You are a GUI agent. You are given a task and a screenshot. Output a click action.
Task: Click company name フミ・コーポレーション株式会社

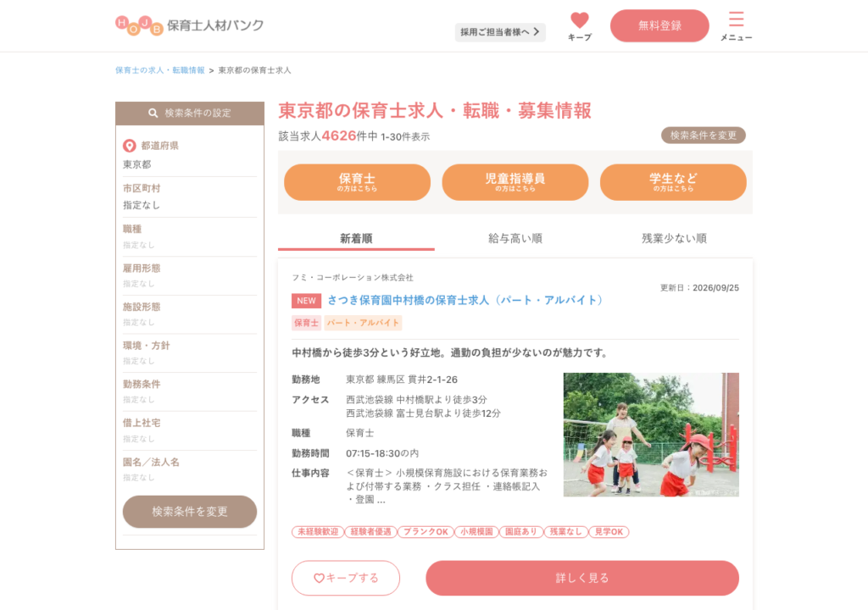tap(353, 277)
